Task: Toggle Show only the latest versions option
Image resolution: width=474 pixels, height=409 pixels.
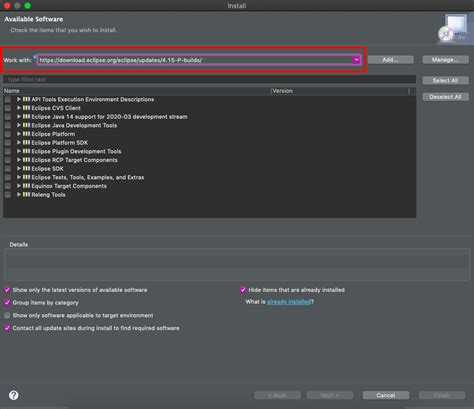Action: tap(7, 290)
